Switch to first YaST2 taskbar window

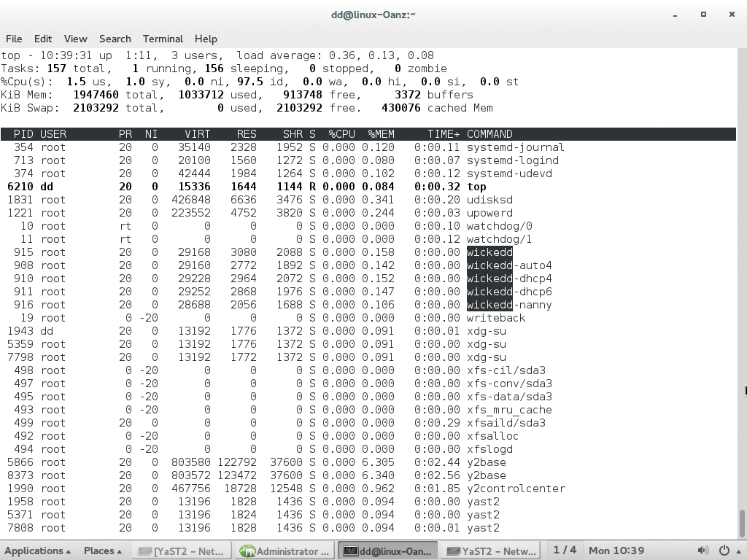coord(182,551)
